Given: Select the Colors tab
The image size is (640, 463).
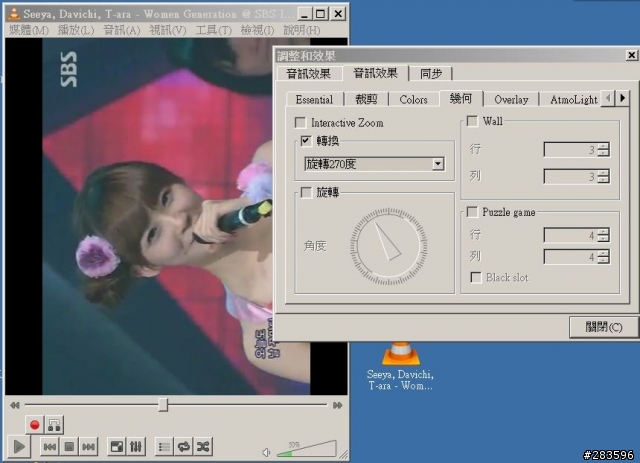Looking at the screenshot, I should point(413,100).
